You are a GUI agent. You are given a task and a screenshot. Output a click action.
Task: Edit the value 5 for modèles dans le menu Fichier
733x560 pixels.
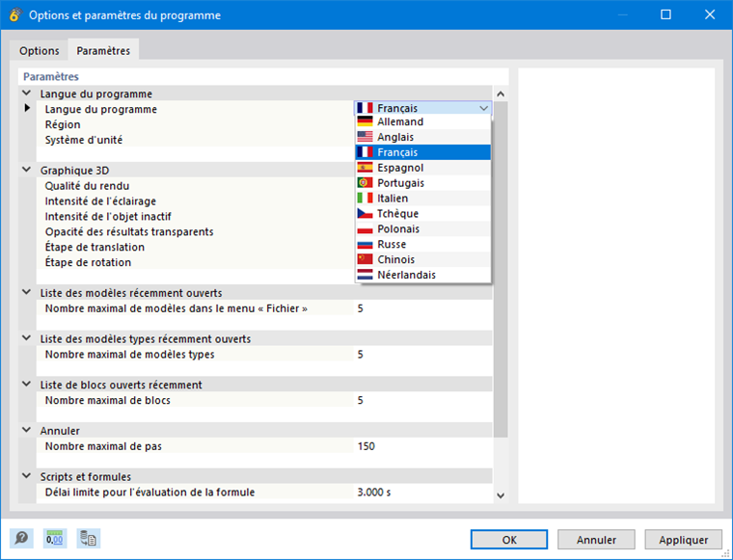[x=423, y=308]
